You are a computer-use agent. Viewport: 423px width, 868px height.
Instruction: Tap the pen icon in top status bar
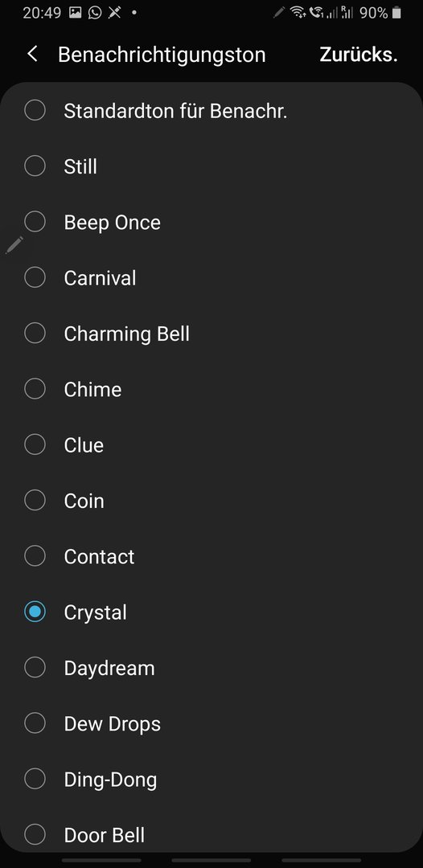coord(280,12)
